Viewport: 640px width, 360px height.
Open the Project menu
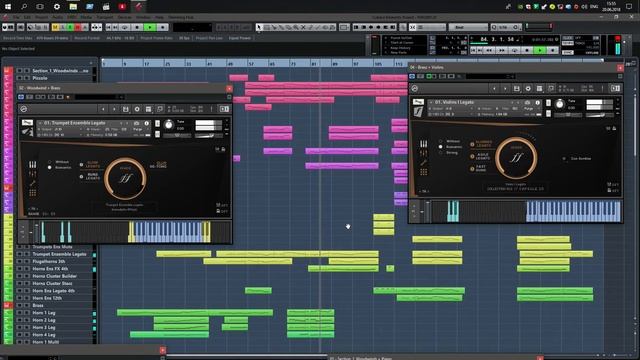[x=41, y=18]
